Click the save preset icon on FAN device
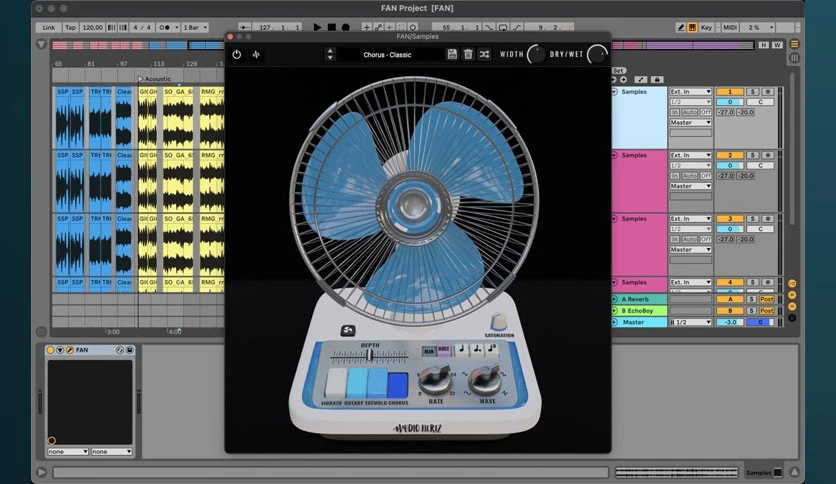Screen dimensions: 836x484 [x=130, y=350]
